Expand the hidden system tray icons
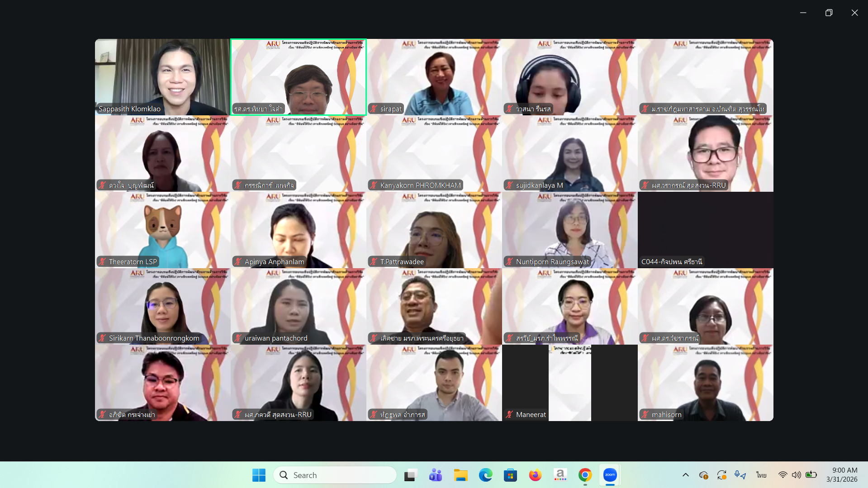Image resolution: width=868 pixels, height=488 pixels. tap(685, 475)
